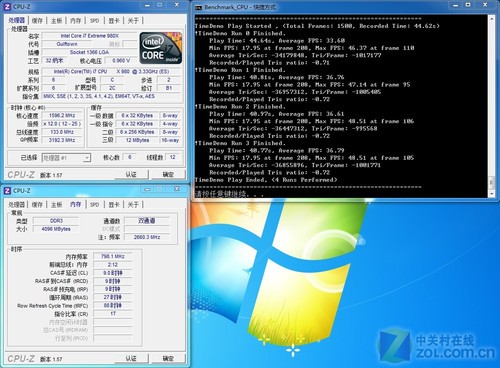Image resolution: width=500 pixels, height=368 pixels.
Task: Click the specification field showing X 980 @ 3.33GHz
Action: 111,71
